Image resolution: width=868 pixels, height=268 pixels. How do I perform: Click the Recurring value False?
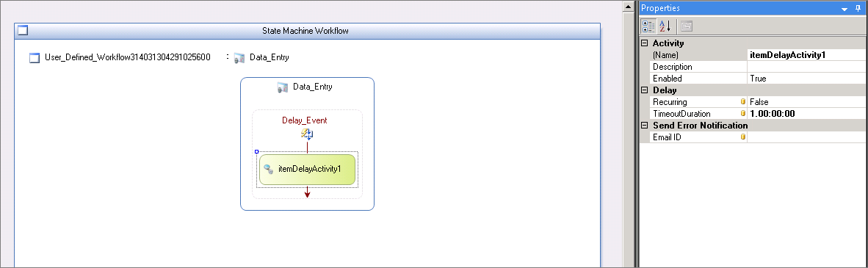click(x=807, y=102)
